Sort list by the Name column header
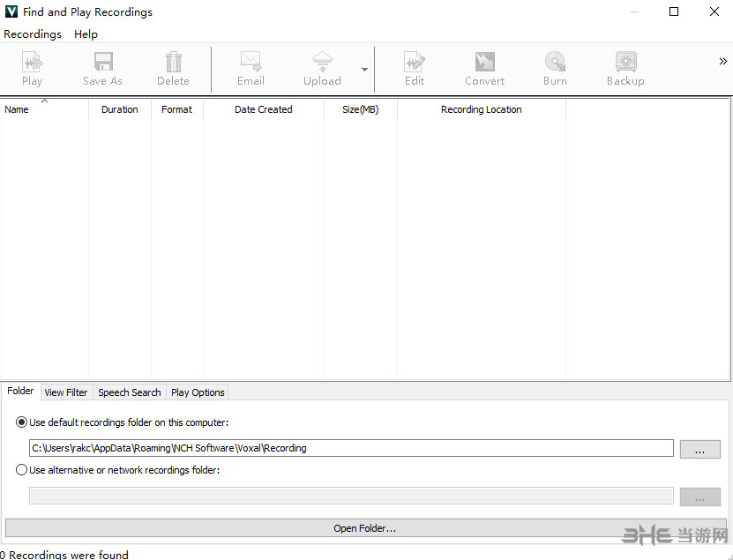This screenshot has width=733, height=560. tap(44, 109)
